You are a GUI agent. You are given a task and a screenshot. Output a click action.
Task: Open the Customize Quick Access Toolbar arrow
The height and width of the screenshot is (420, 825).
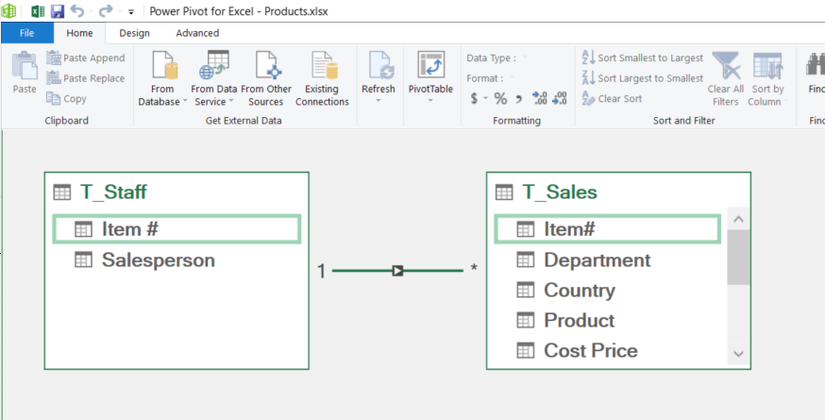131,12
